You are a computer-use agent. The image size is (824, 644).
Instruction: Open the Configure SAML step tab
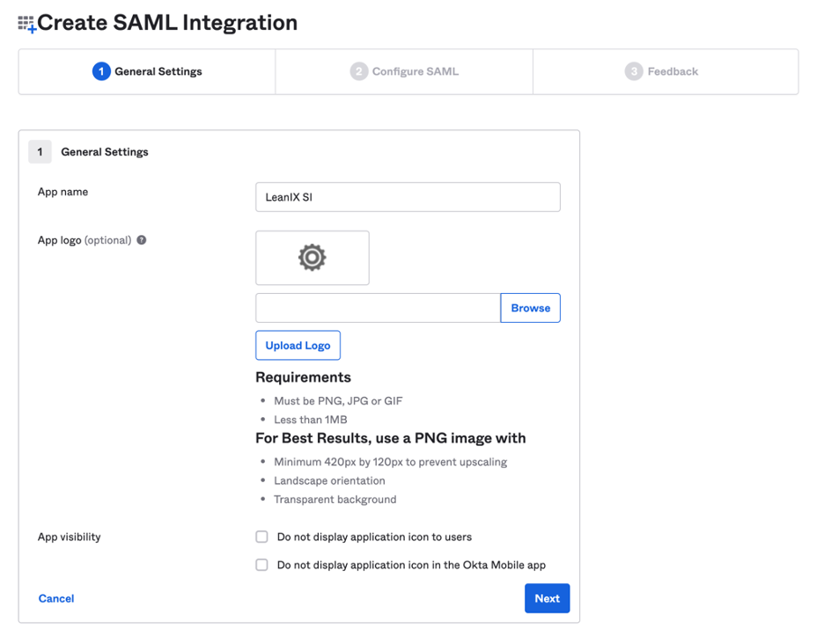[x=404, y=72]
